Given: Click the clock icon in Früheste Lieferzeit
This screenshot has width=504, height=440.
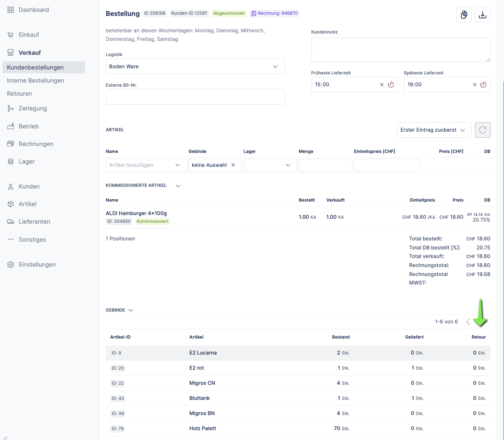Looking at the screenshot, I should 391,85.
